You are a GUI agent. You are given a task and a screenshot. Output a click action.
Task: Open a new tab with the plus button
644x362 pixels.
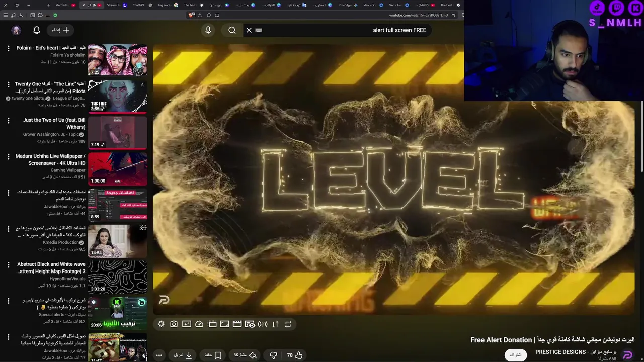[49, 5]
